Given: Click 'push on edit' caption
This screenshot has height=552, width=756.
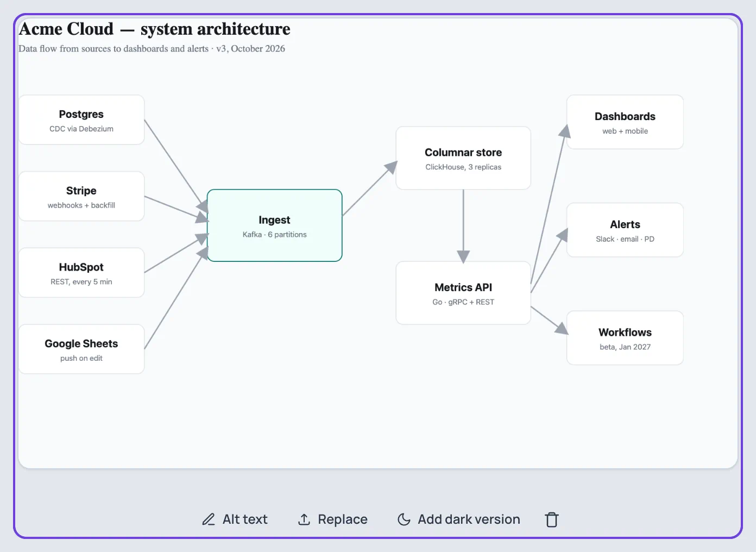Looking at the screenshot, I should (81, 359).
